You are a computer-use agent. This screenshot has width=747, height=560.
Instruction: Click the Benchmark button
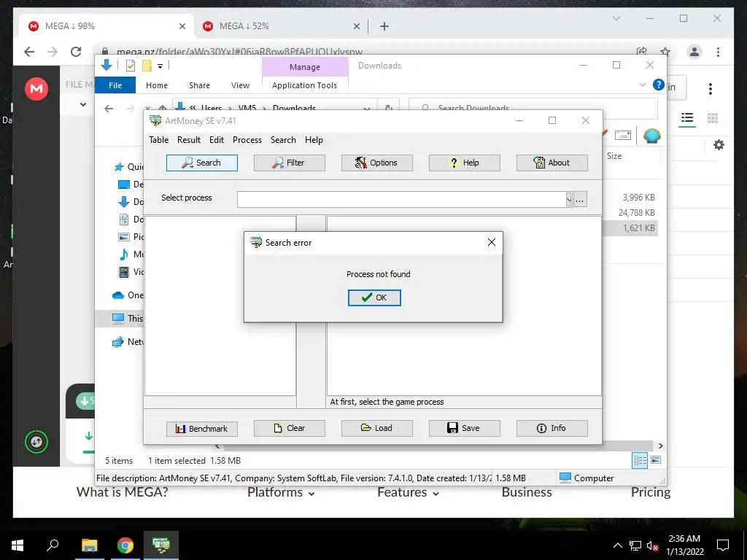point(202,429)
